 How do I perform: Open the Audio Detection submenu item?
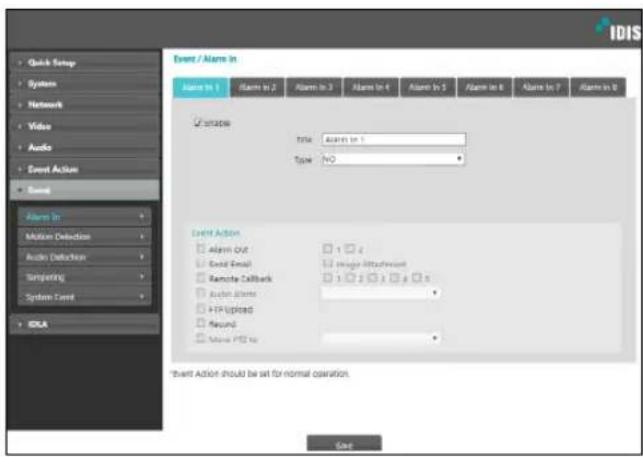tap(84, 257)
